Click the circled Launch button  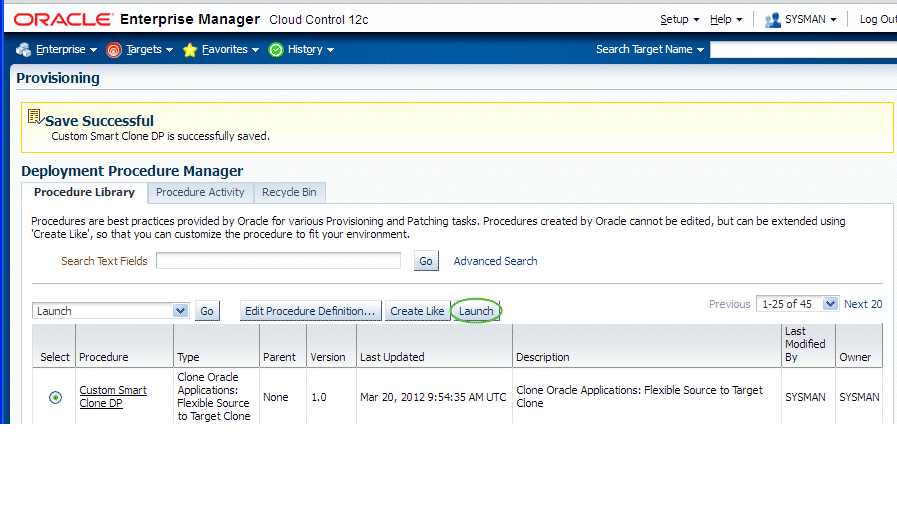476,311
